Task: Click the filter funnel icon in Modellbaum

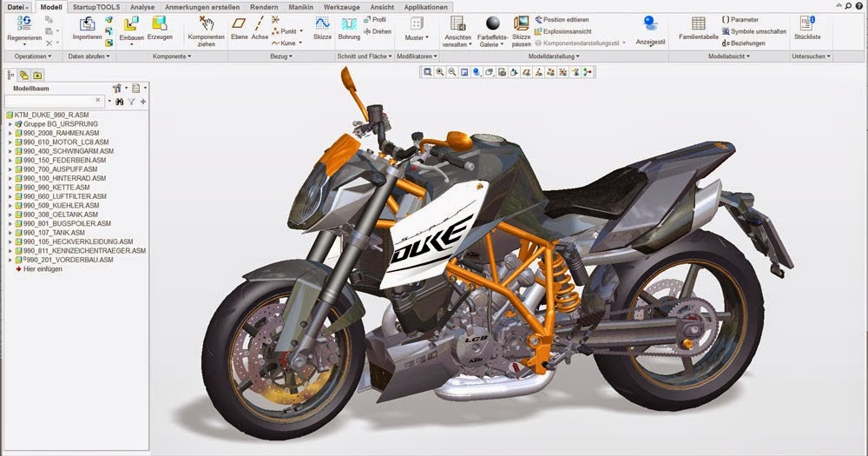Action: coord(131,102)
